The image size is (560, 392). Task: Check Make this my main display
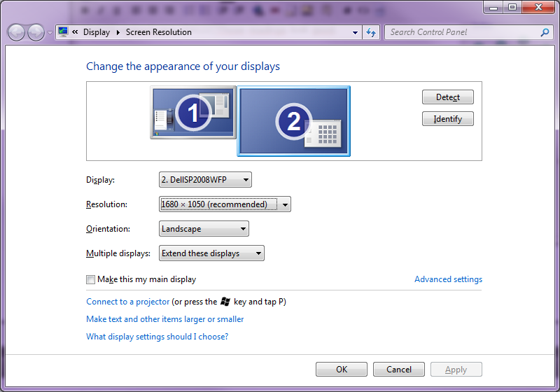pyautogui.click(x=91, y=279)
